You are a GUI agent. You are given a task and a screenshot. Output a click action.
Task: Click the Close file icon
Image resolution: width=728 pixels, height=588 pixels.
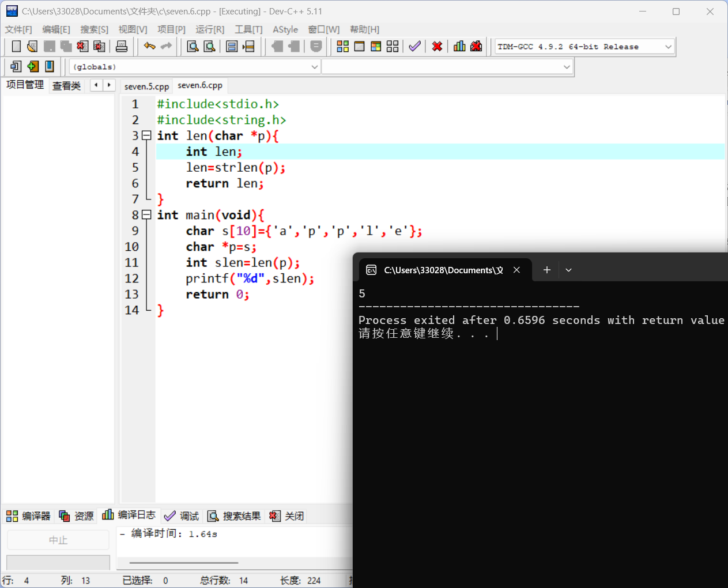tap(82, 46)
